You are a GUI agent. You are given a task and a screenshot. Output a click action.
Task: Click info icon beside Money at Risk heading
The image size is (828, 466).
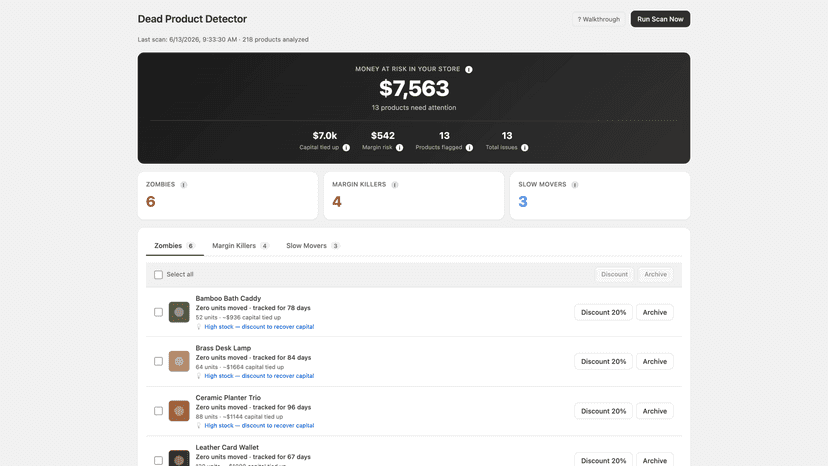[468, 69]
